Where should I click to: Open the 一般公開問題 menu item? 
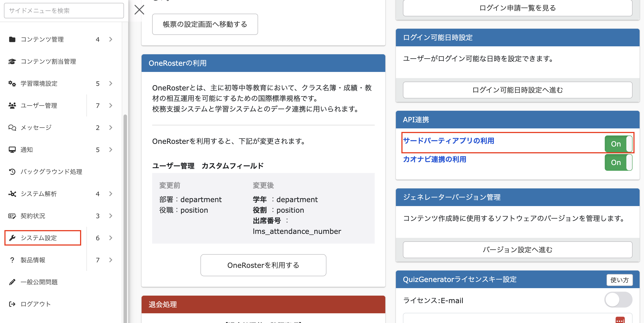pos(39,282)
